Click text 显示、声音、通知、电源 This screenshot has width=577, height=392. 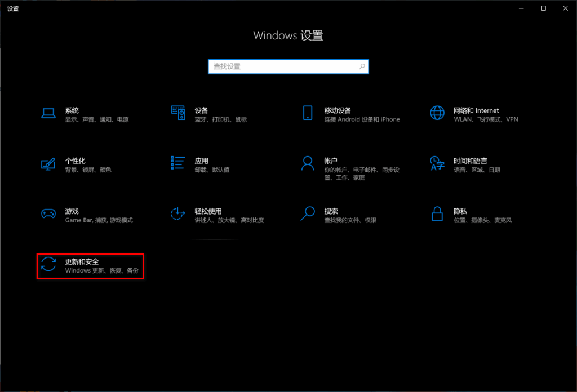97,119
